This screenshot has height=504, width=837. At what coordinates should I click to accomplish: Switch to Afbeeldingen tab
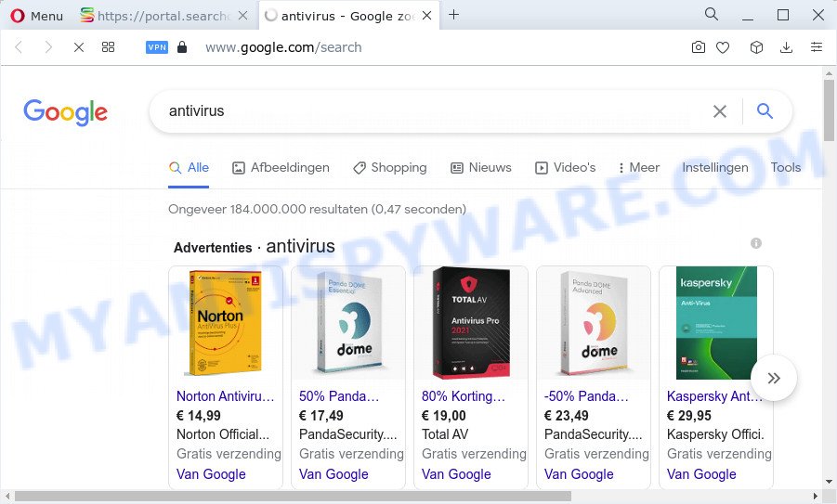pyautogui.click(x=281, y=167)
